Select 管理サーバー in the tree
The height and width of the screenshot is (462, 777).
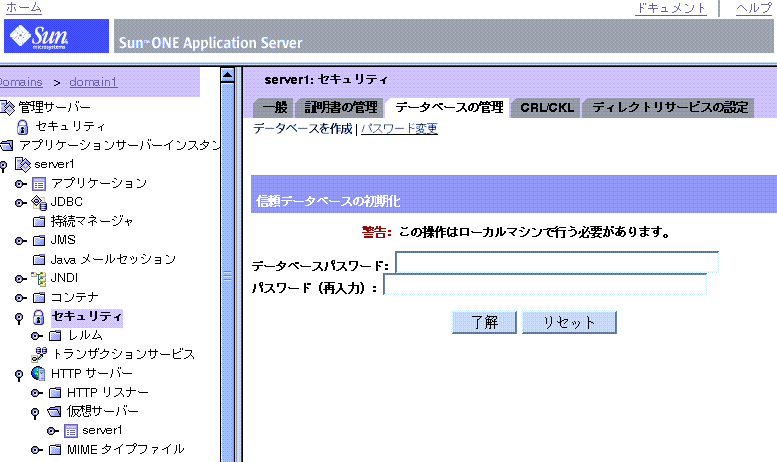coord(55,107)
